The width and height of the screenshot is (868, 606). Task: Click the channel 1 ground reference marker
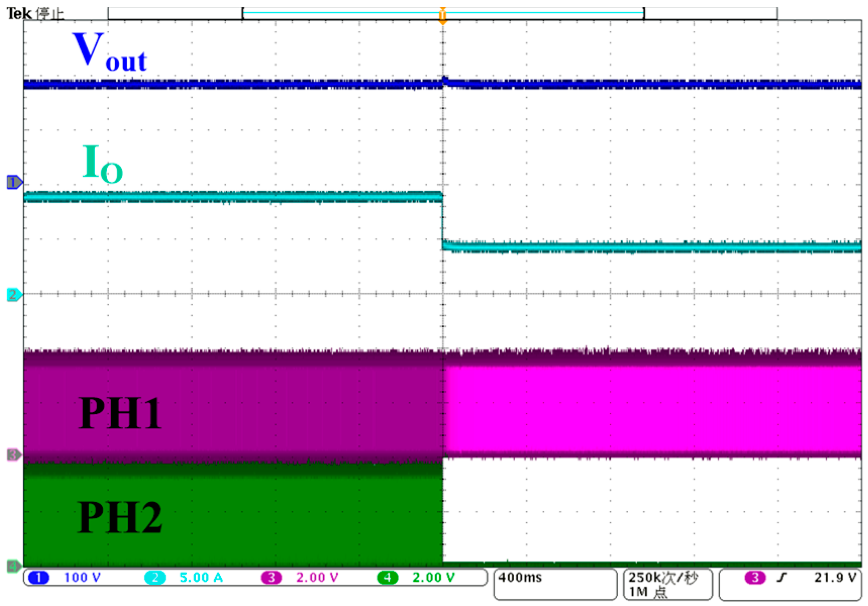click(x=14, y=182)
